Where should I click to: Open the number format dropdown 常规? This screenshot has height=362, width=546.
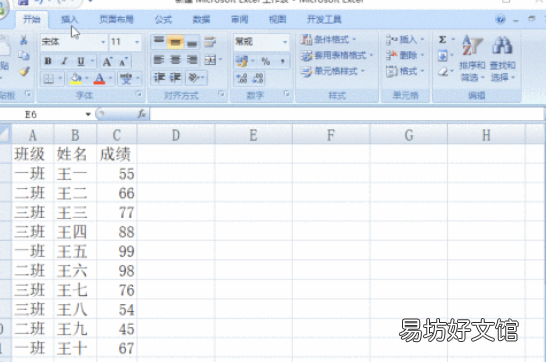tap(261, 42)
